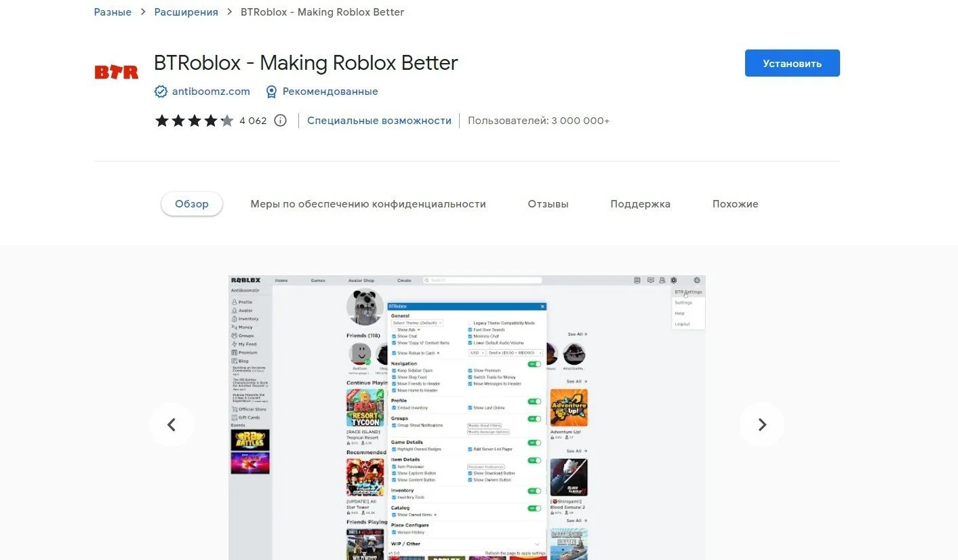The width and height of the screenshot is (958, 560).
Task: Toggle the Game Details switch in the preview dialog
Action: (535, 443)
